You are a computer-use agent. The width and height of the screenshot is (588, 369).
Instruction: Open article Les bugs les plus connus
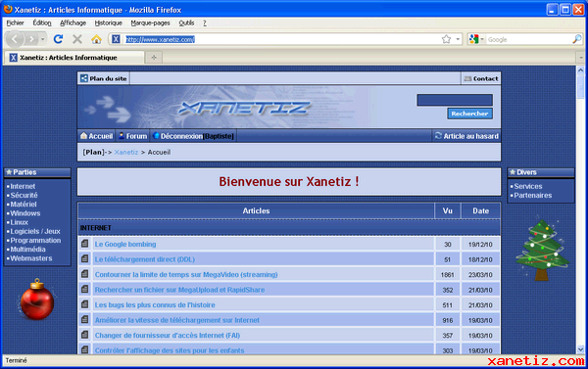155,305
